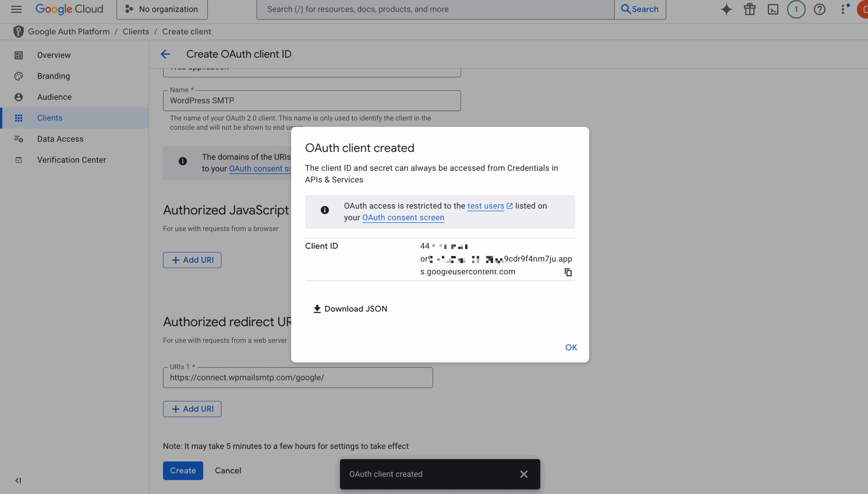Open Gemini AI assistant sparkle icon

click(x=726, y=9)
